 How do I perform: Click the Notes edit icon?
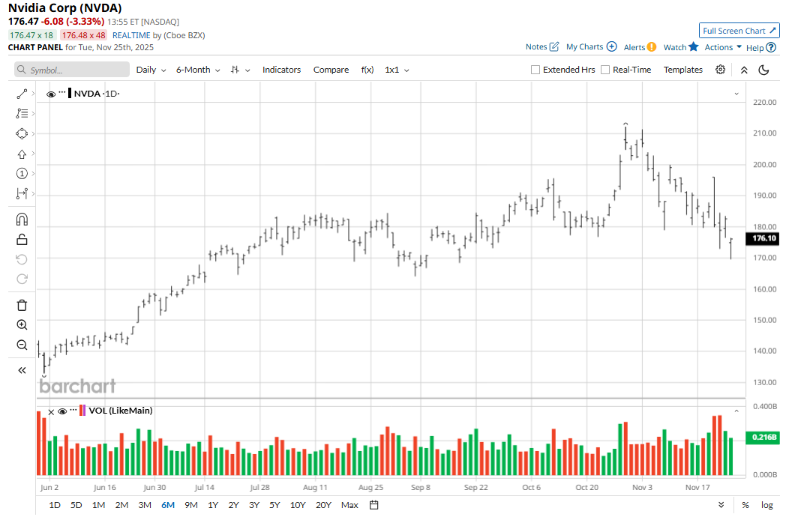coord(554,46)
